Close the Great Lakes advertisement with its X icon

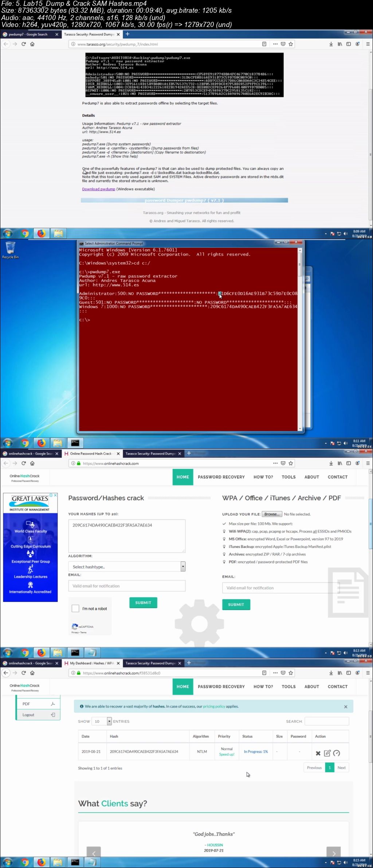55,495
